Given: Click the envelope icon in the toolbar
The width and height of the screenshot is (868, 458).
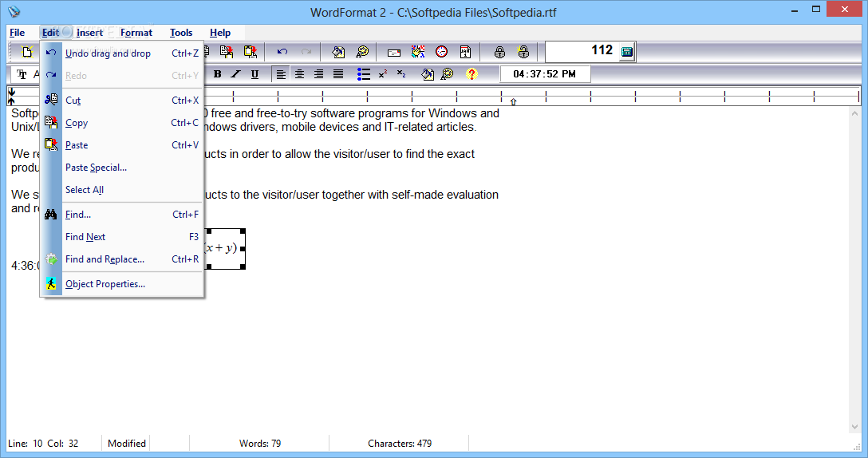Looking at the screenshot, I should [x=394, y=52].
